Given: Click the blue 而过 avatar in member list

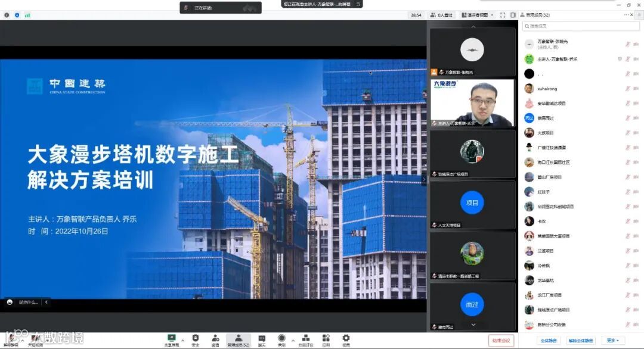Looking at the screenshot, I should click(x=529, y=118).
